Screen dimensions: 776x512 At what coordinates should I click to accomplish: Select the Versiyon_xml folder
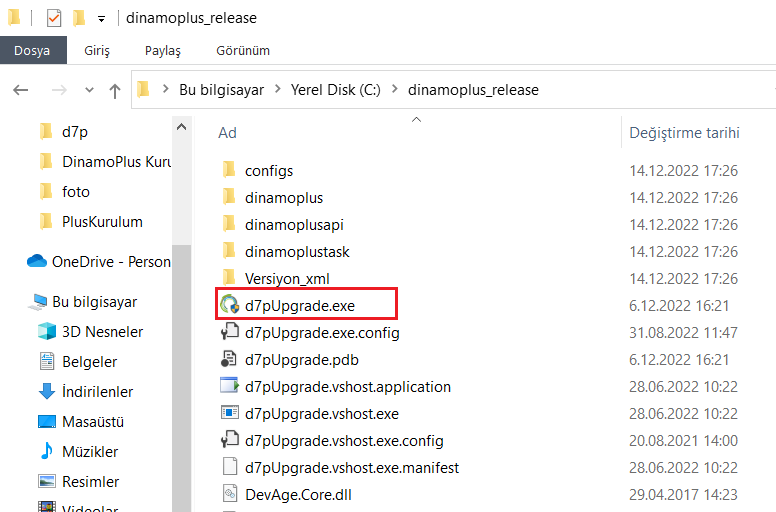(287, 279)
